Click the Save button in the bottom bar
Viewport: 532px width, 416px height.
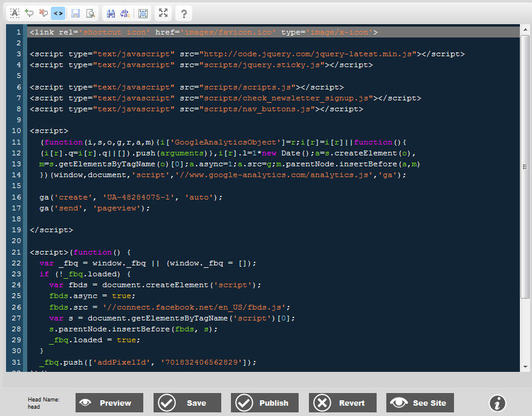tap(187, 403)
